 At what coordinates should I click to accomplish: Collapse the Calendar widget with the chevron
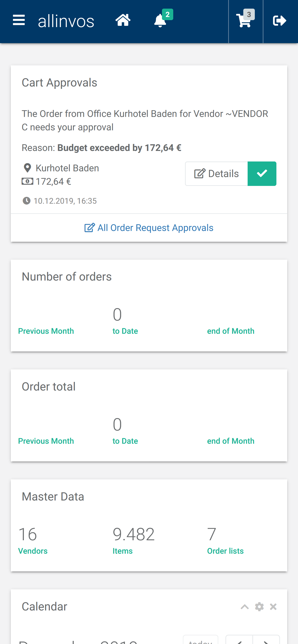[245, 607]
